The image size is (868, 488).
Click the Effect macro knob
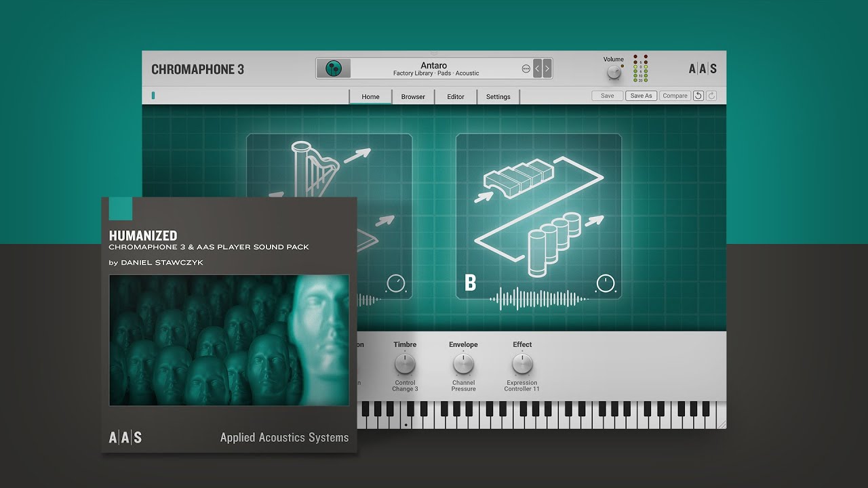click(x=522, y=365)
